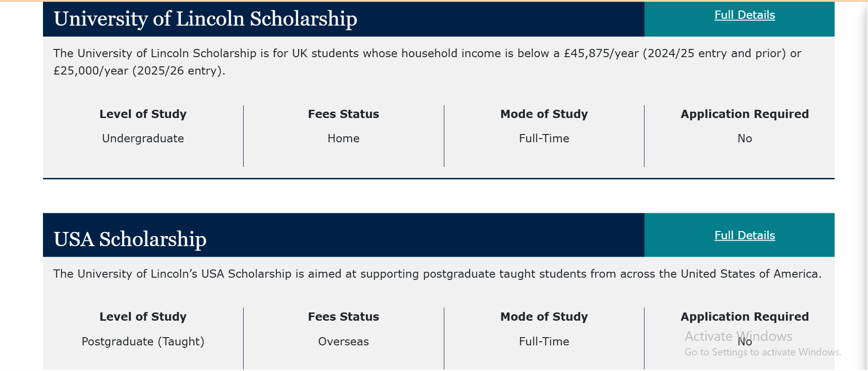This screenshot has height=371, width=868.
Task: Click the Home fees status value
Action: pos(343,138)
